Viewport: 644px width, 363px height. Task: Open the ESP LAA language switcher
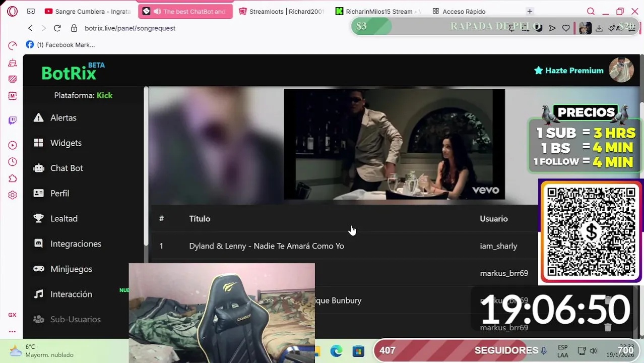tap(563, 351)
